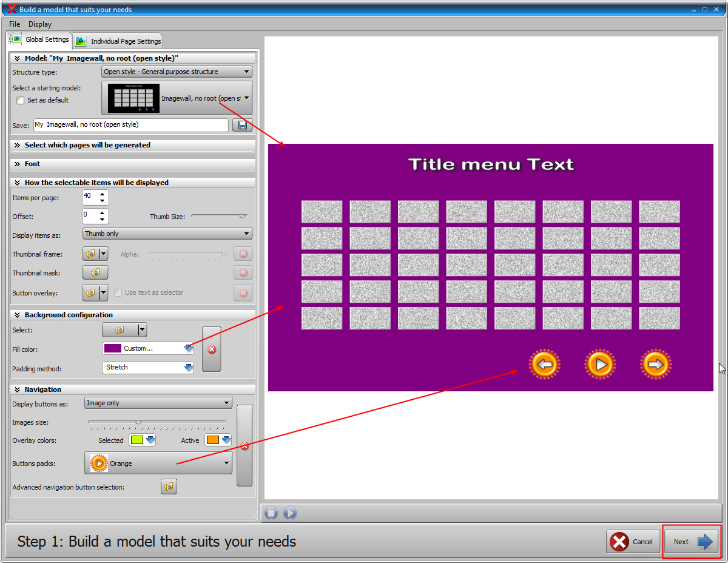Click the Cancel button
This screenshot has width=728, height=563.
click(x=633, y=542)
